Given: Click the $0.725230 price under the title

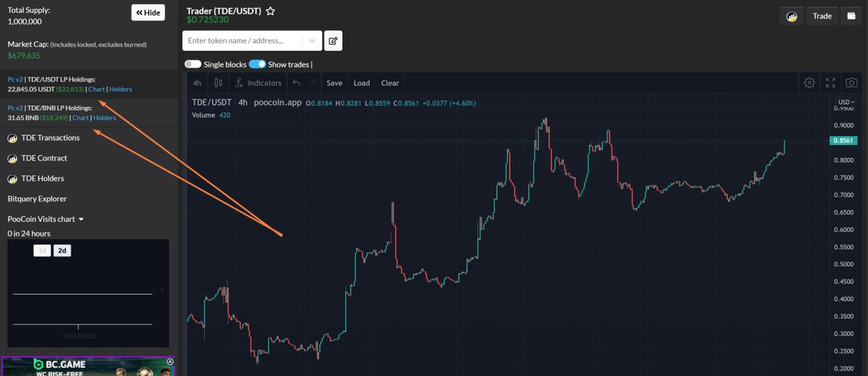Looking at the screenshot, I should (208, 20).
